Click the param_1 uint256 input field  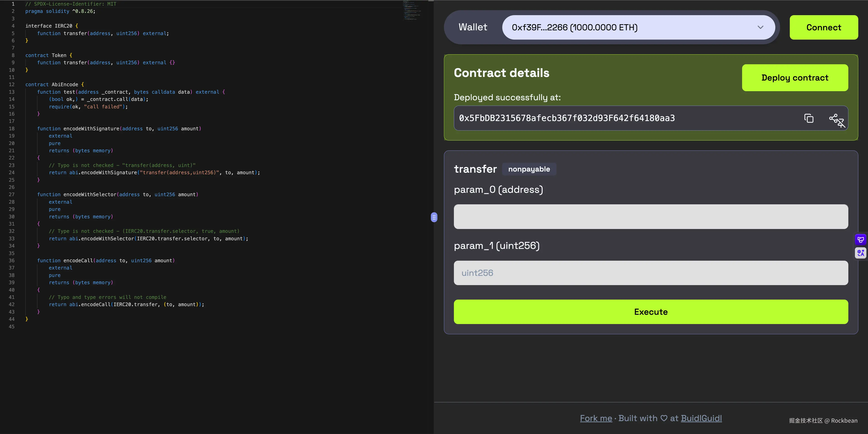click(x=650, y=272)
